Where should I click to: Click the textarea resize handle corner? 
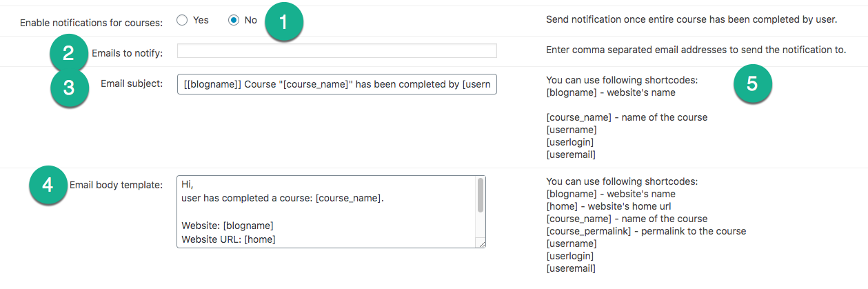pos(481,243)
